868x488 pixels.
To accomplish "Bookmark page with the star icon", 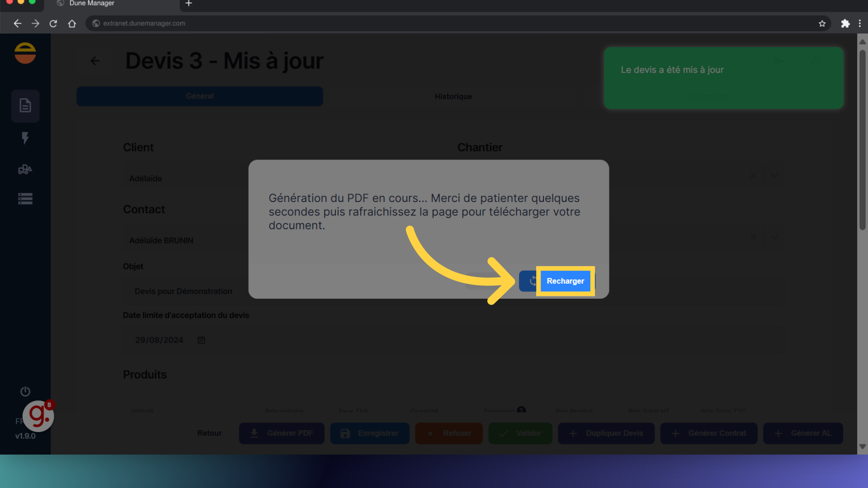I will click(x=822, y=23).
